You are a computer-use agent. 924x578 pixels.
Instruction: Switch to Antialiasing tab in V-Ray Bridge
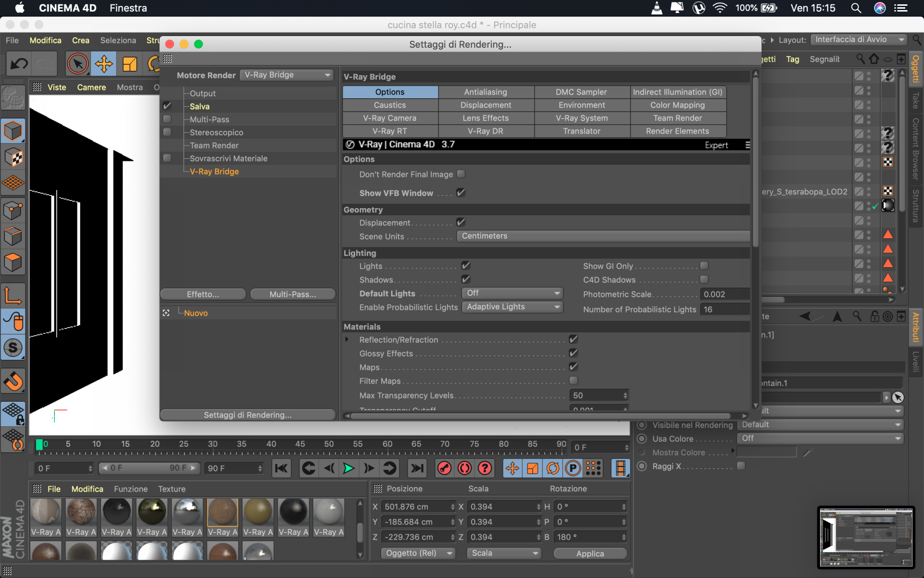[485, 92]
